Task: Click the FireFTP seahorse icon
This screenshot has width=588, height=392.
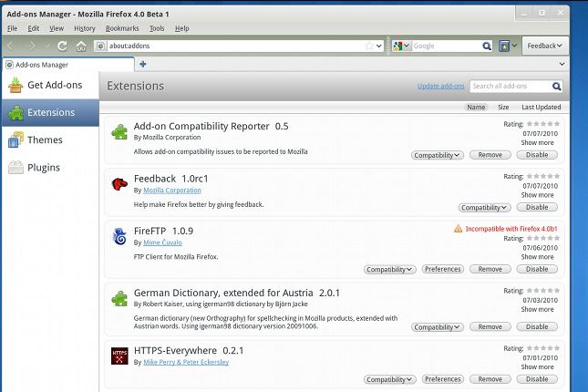Action: 119,236
